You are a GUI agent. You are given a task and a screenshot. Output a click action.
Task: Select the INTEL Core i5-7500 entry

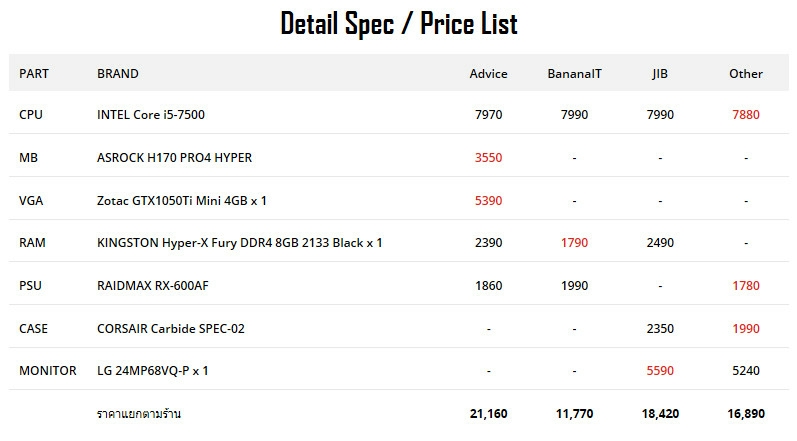[x=151, y=115]
